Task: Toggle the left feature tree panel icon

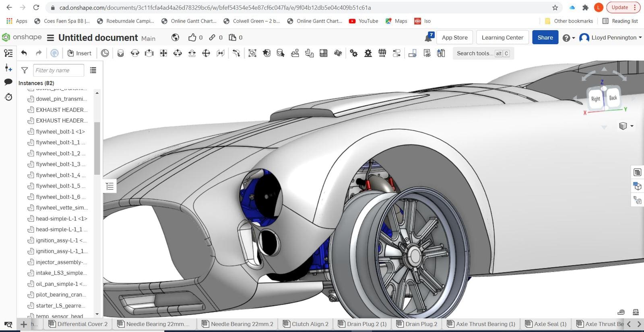Action: click(8, 53)
